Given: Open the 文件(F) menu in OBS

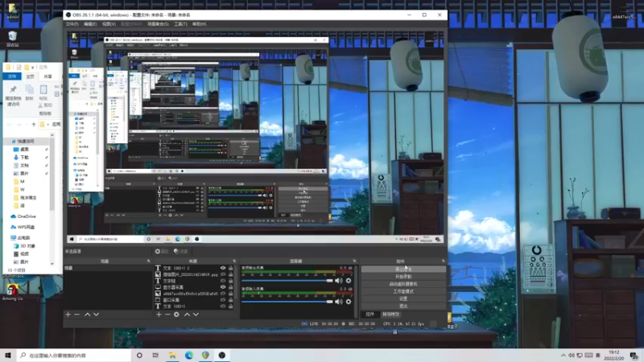Looking at the screenshot, I should click(72, 24).
